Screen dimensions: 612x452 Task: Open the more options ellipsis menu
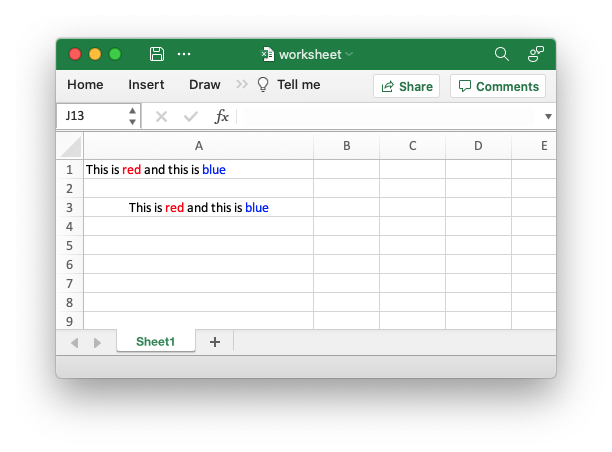pyautogui.click(x=184, y=54)
